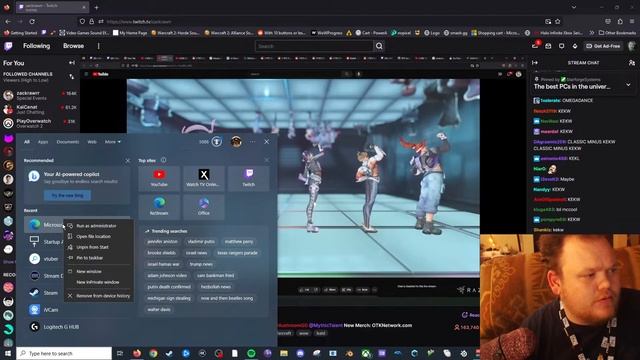Open Spotify from the Windows taskbar
The image size is (640, 360).
tap(251, 353)
